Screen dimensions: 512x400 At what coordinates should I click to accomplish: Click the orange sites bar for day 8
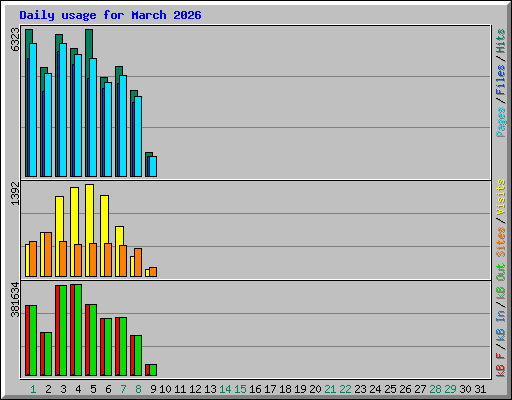tap(138, 262)
